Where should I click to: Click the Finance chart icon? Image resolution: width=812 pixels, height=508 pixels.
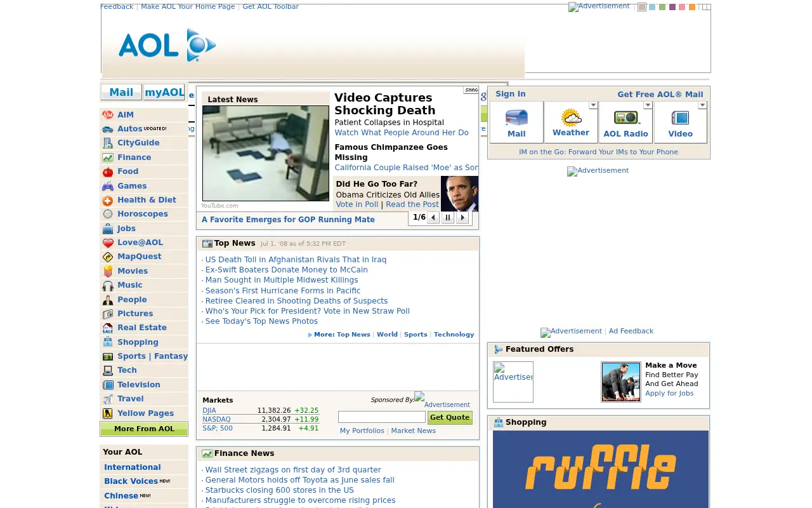tap(108, 157)
